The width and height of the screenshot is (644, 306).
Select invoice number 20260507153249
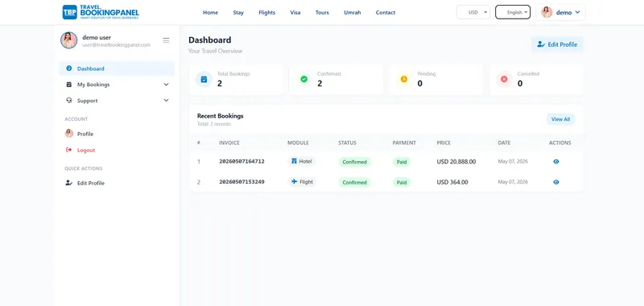(x=242, y=181)
